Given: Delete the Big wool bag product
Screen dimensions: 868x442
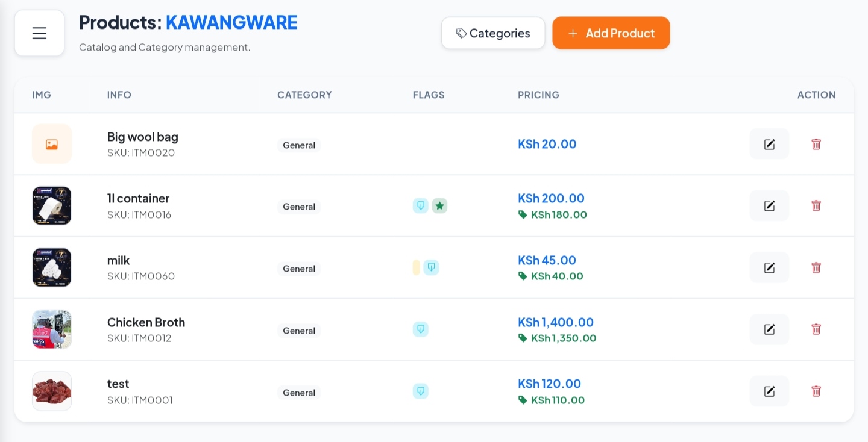Looking at the screenshot, I should tap(816, 144).
